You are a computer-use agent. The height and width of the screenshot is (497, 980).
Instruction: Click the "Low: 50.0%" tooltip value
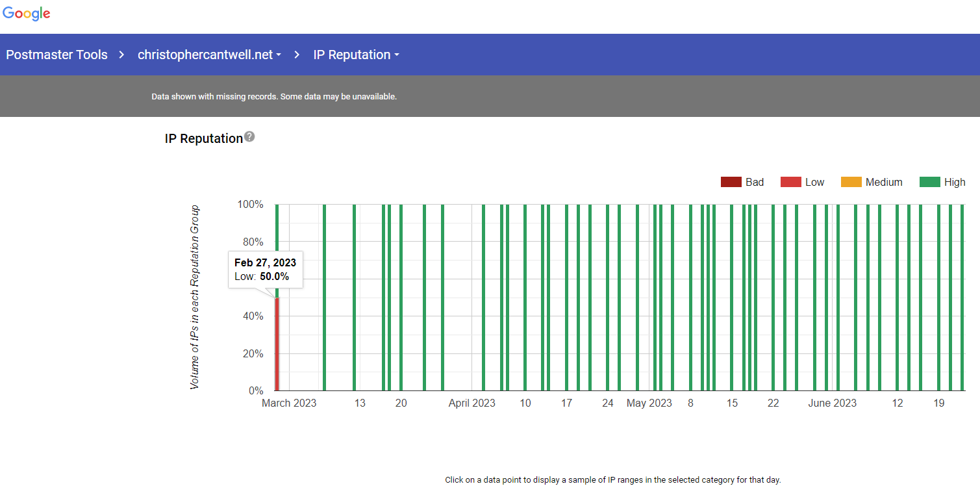[x=262, y=277]
